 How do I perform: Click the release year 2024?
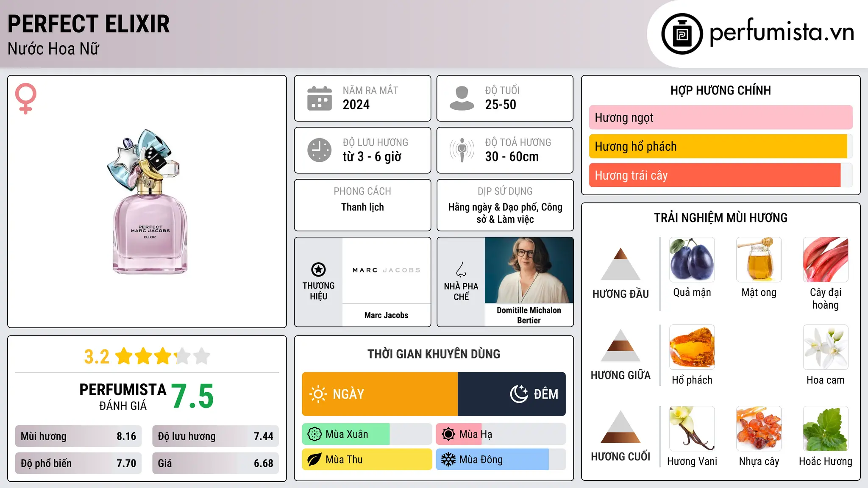[356, 105]
